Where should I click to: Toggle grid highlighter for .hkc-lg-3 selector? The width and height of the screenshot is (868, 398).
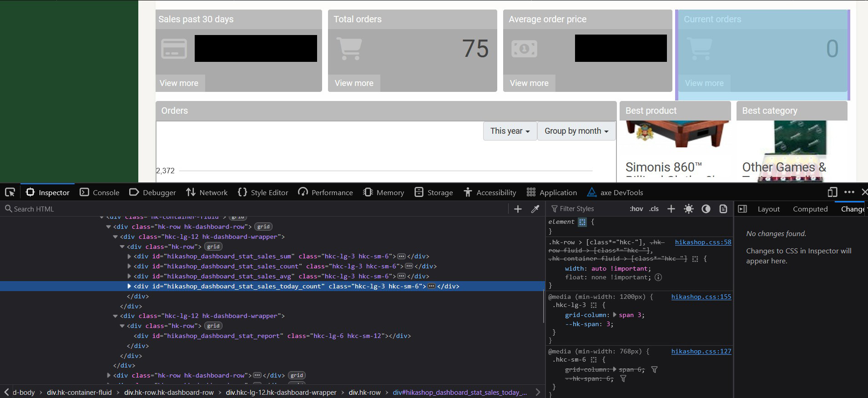594,305
